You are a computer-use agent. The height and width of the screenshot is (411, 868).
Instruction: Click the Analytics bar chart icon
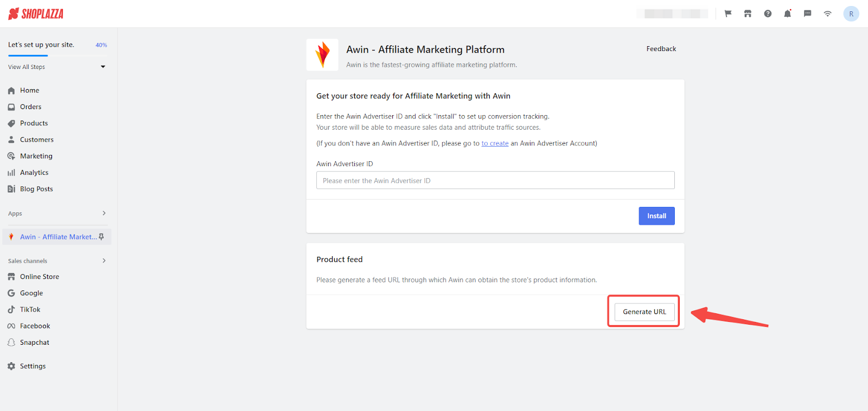click(x=11, y=173)
